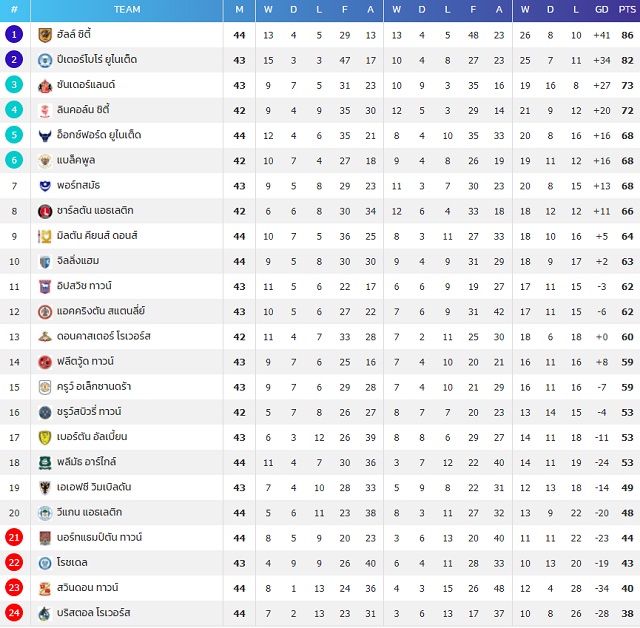Click the red rank 21 relegation badge
640x628 pixels.
click(x=14, y=538)
